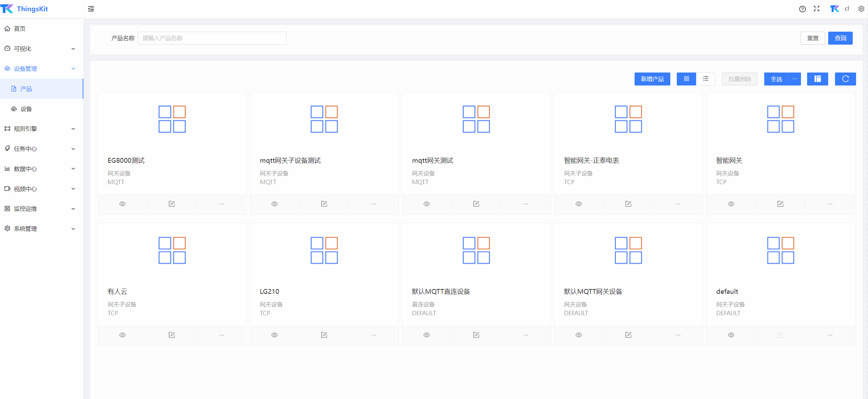
Task: Focus the 产品名称 input field
Action: [212, 38]
